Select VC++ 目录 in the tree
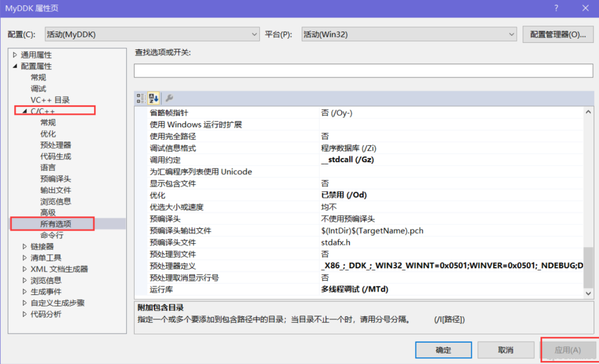 click(x=50, y=100)
